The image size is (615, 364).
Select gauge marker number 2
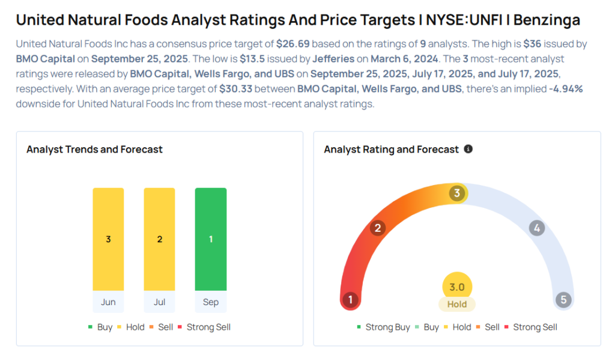tap(377, 228)
